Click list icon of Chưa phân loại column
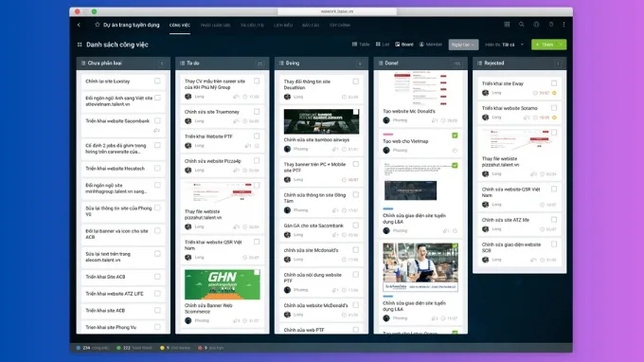644x362 pixels. [x=83, y=63]
